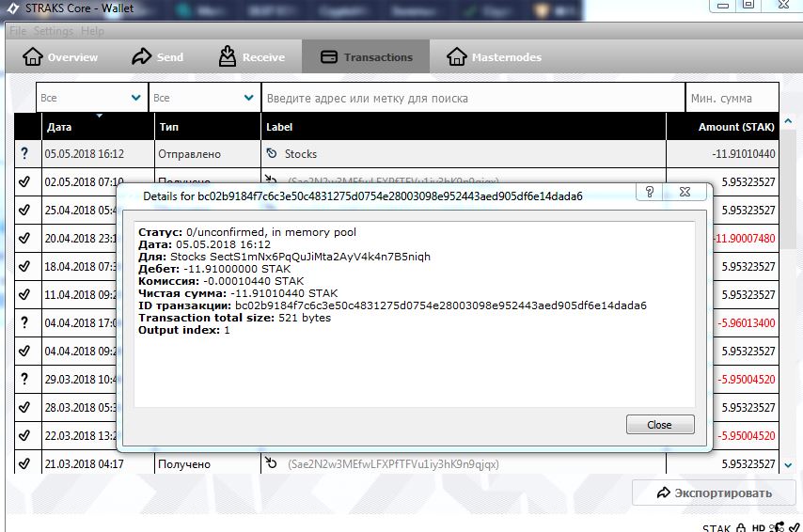Screen dimensions: 803x532
Task: Click confirmed checkmark icon for 02.05.2018 row
Action: click(24, 181)
